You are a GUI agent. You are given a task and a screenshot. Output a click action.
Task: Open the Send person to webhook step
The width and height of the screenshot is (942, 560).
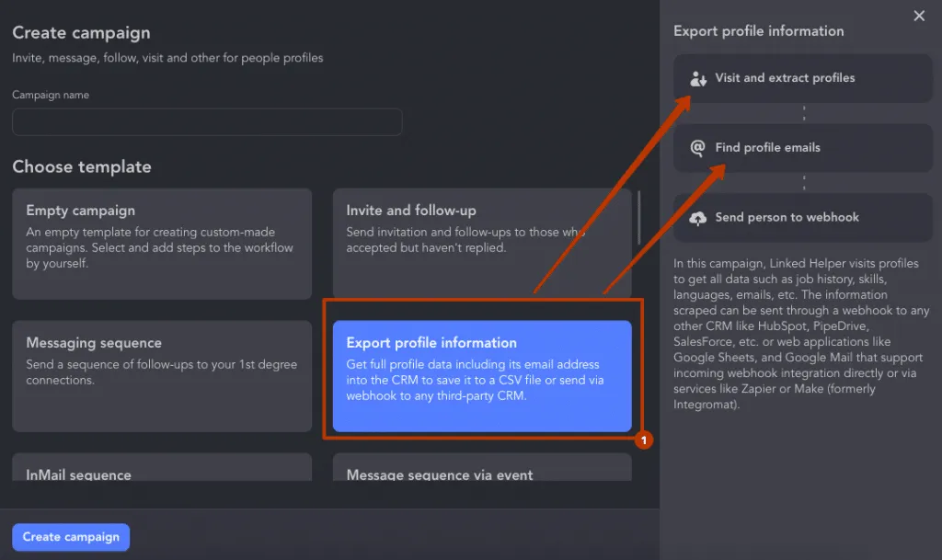pyautogui.click(x=802, y=217)
